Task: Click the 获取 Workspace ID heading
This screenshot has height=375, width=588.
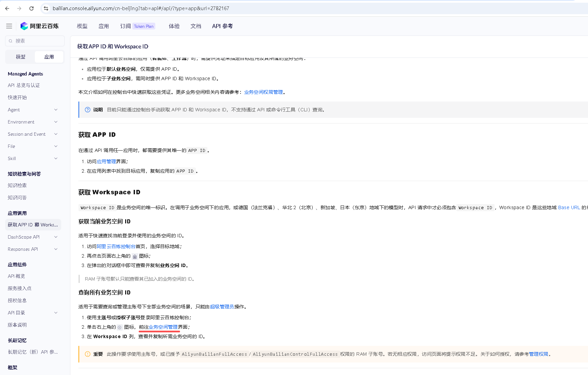Action: click(x=109, y=192)
